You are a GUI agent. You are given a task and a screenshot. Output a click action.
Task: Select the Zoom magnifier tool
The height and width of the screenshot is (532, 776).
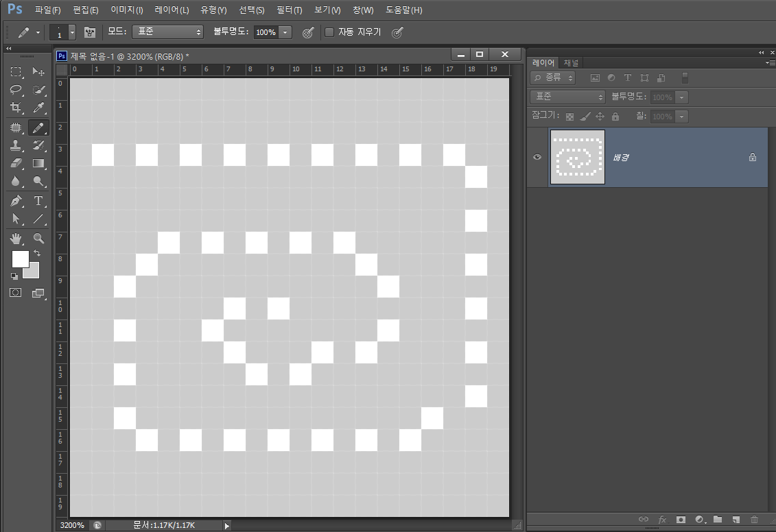tap(38, 239)
